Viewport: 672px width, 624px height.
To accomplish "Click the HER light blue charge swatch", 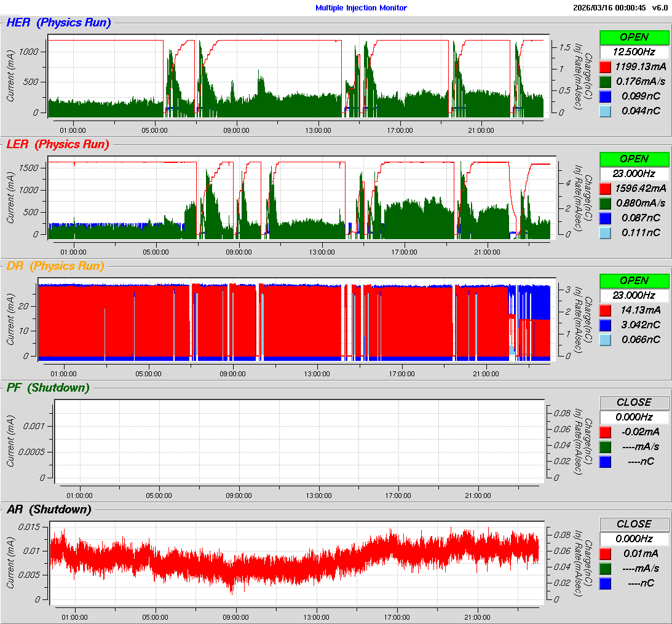I will click(x=605, y=111).
